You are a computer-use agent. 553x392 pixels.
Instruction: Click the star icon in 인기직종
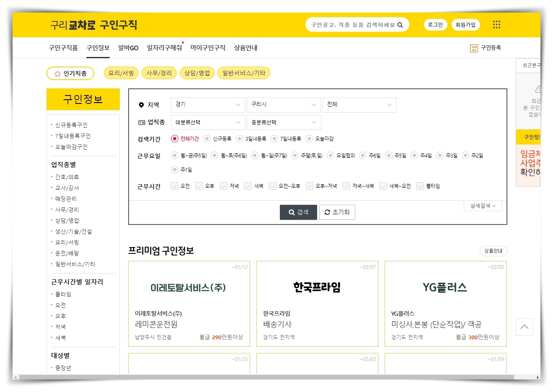58,74
